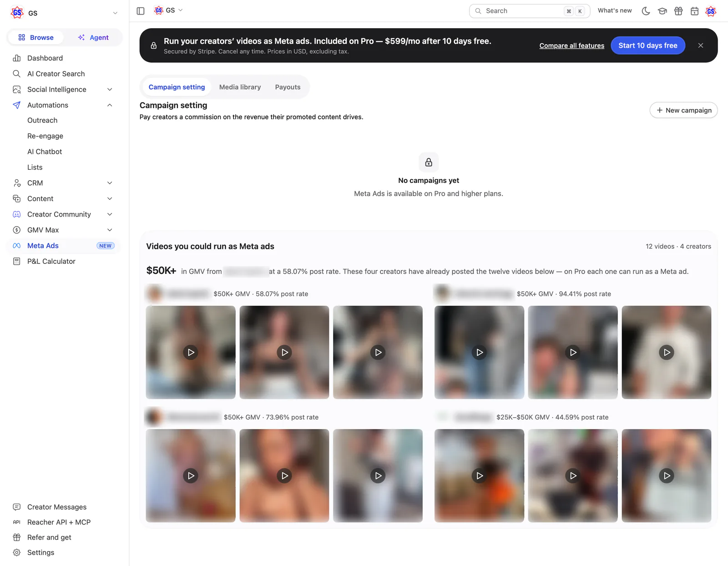Open What's new link
The height and width of the screenshot is (566, 728).
point(615,10)
